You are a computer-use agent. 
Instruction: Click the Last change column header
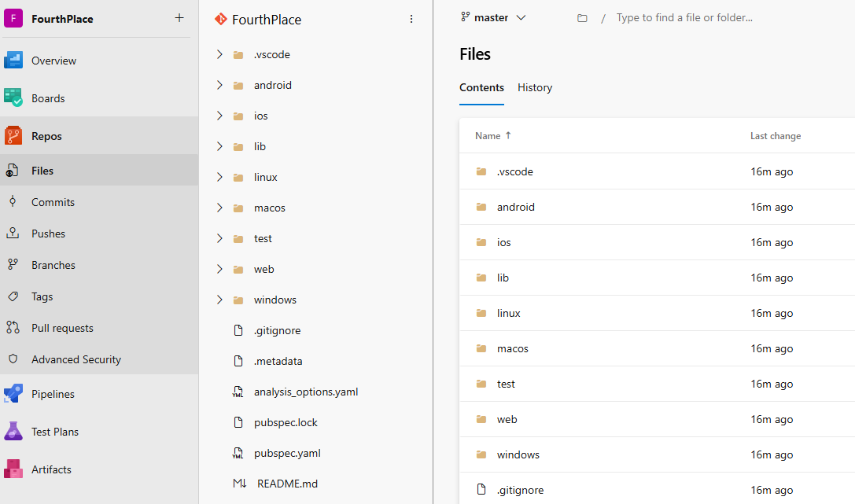pos(776,136)
